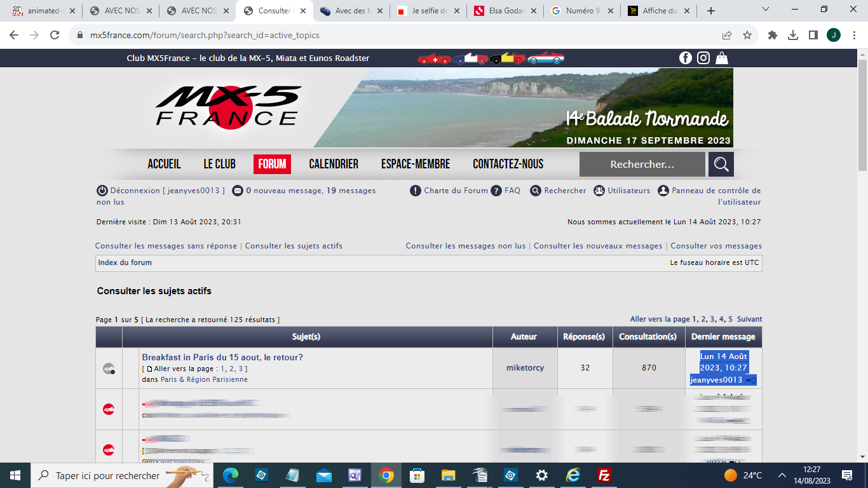Reload the page with refresh icon
Screen dimensions: 868x488
click(x=55, y=36)
